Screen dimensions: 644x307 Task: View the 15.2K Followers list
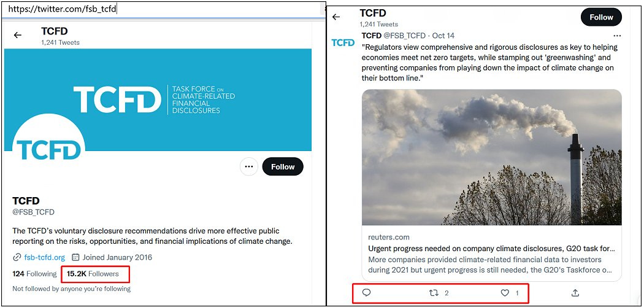[93, 274]
